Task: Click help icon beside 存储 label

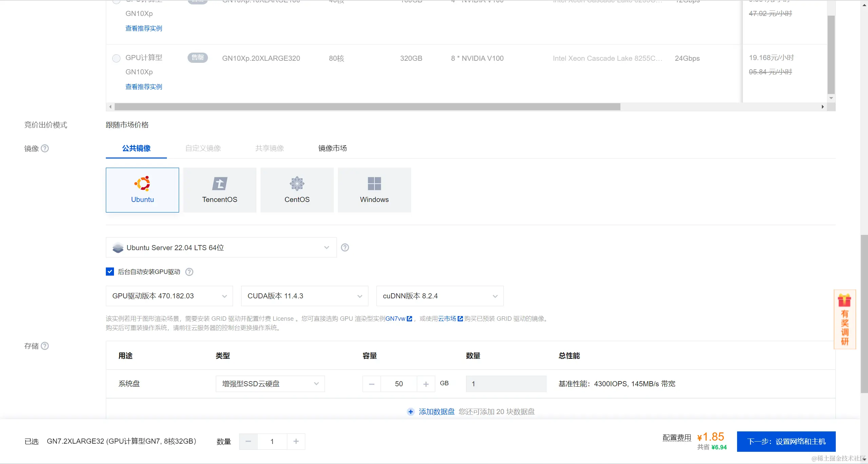Action: tap(45, 346)
